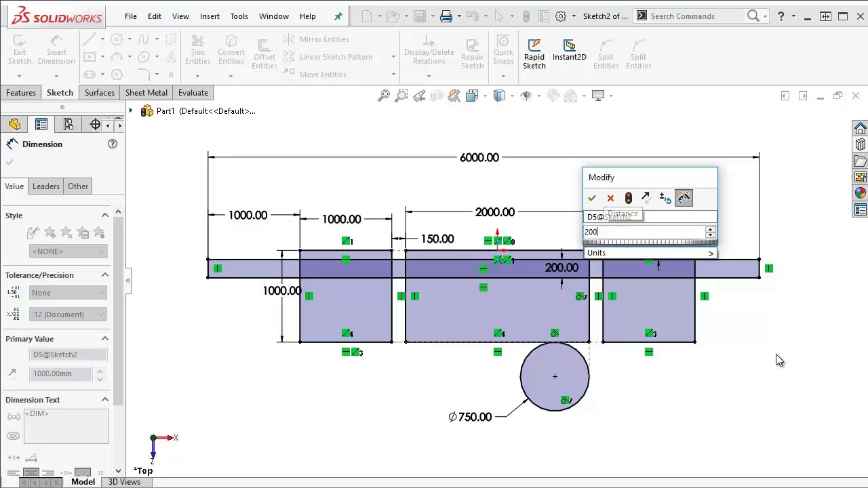Open the View Settings monitor icon
Viewport: 868px width, 488px height.
tap(598, 96)
